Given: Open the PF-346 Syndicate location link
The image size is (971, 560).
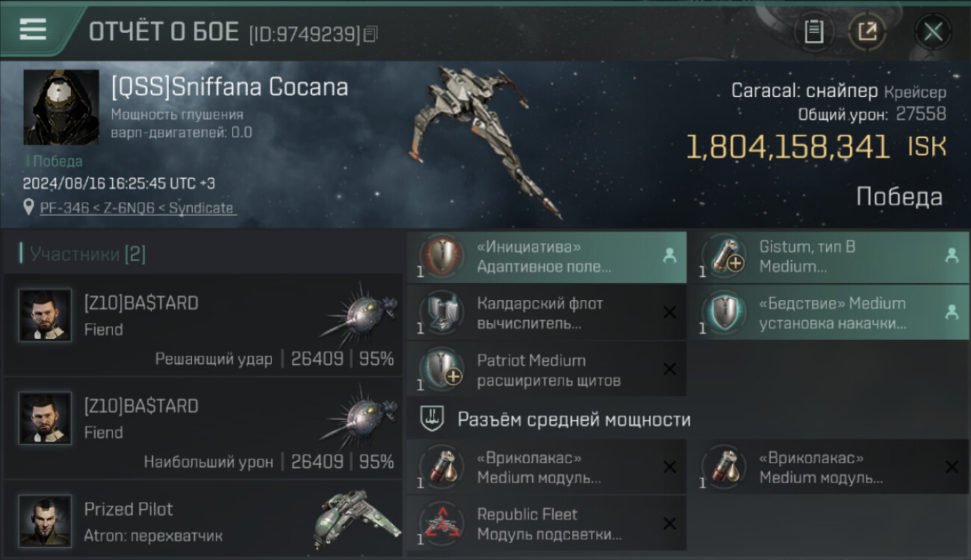Looking at the screenshot, I should pos(137,208).
